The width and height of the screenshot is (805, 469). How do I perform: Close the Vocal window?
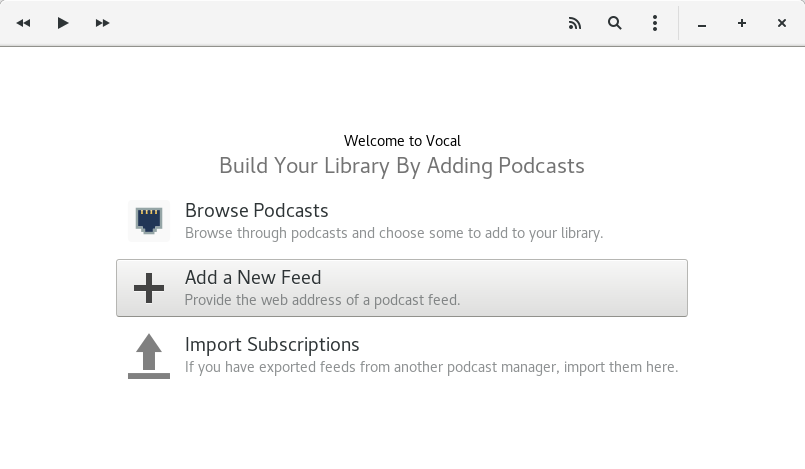(782, 23)
